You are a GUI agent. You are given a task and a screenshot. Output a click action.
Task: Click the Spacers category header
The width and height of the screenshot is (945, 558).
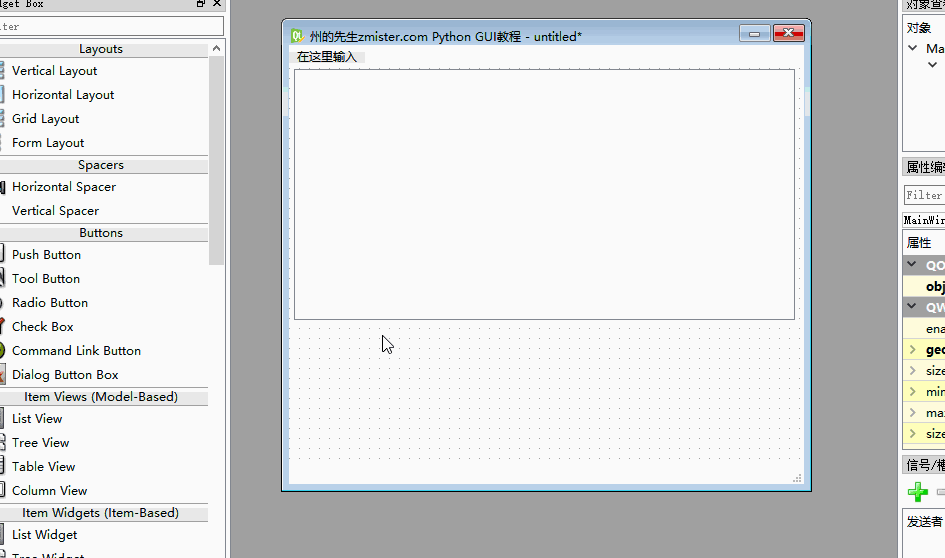coord(101,165)
